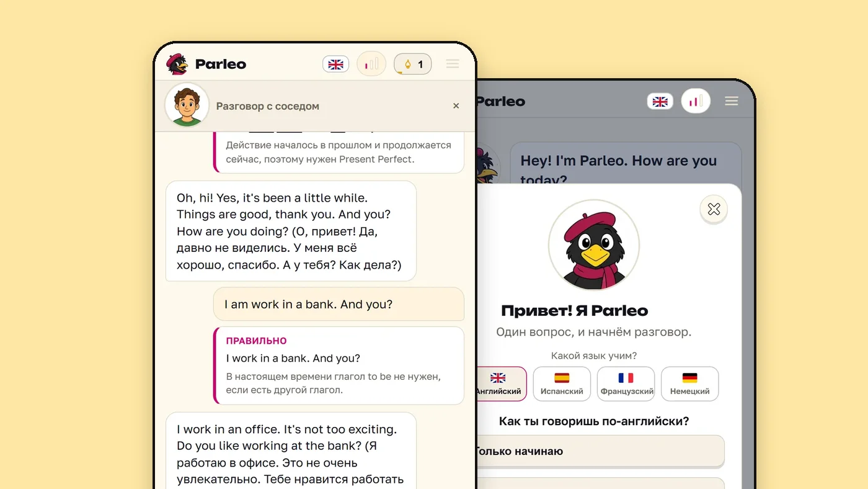Tap the 'I work in an office' message bubble

click(x=291, y=451)
